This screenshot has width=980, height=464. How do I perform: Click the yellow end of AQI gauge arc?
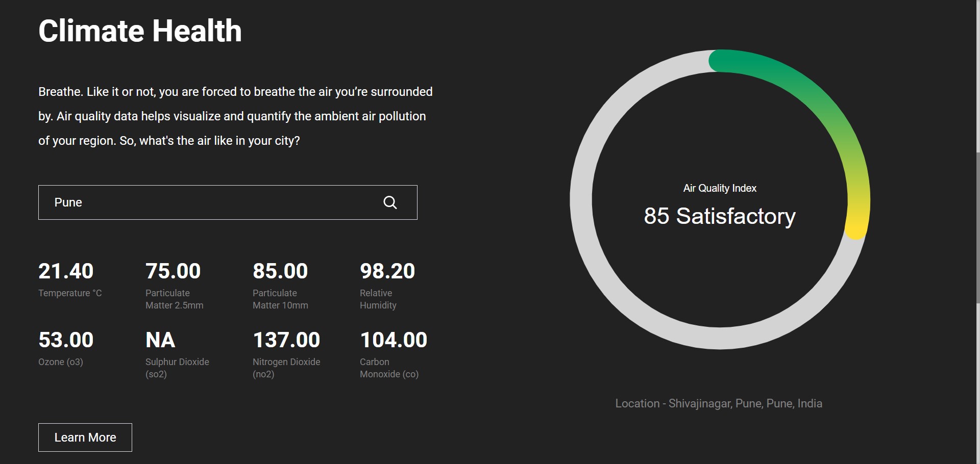coord(857,224)
